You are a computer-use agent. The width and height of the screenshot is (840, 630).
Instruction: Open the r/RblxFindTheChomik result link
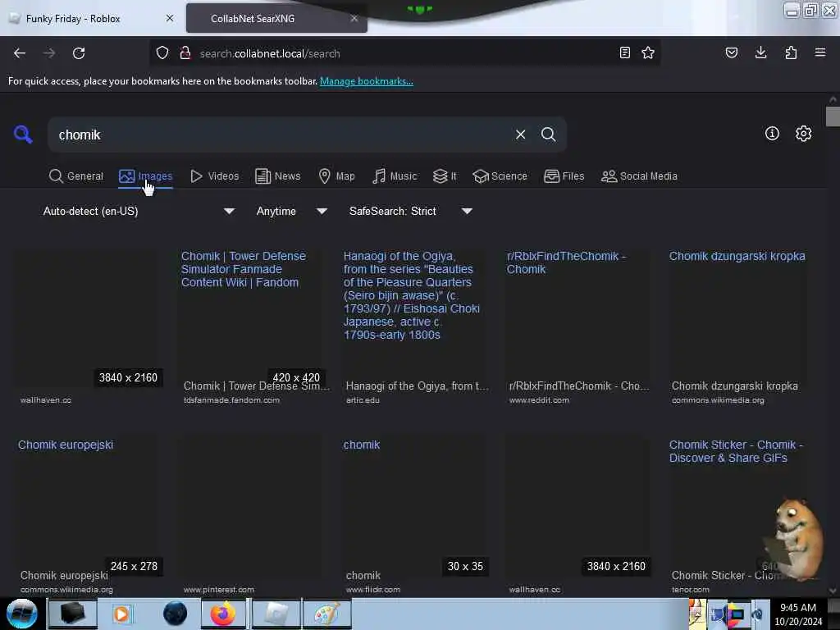click(x=566, y=262)
